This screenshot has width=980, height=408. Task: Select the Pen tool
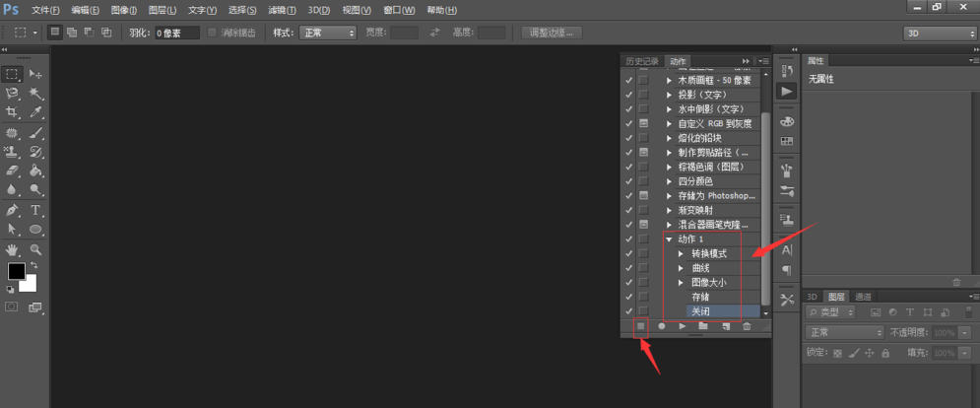tap(12, 209)
